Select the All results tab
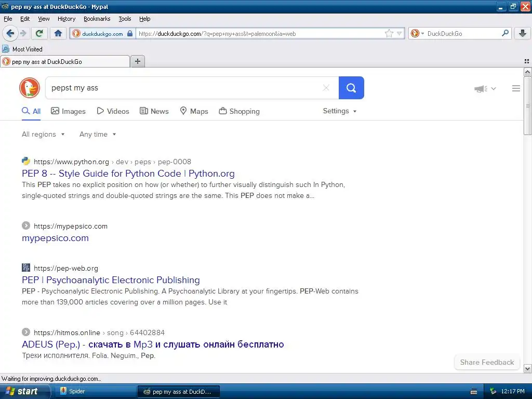This screenshot has height=399, width=532. click(31, 111)
